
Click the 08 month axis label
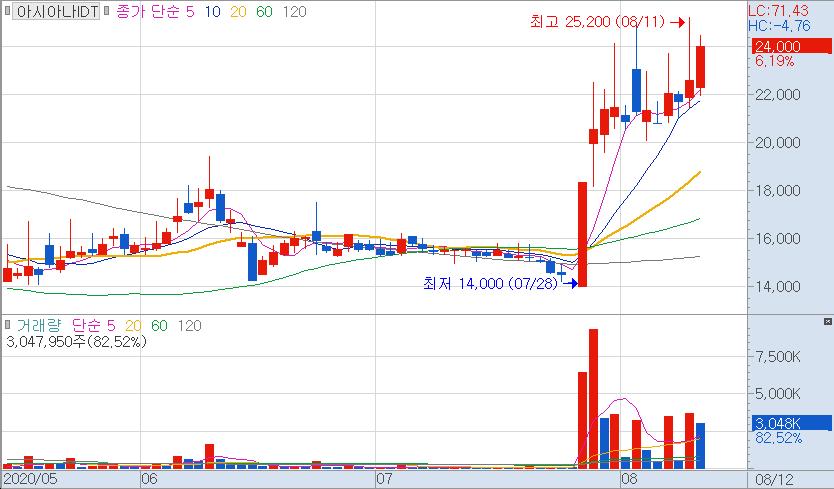point(629,479)
